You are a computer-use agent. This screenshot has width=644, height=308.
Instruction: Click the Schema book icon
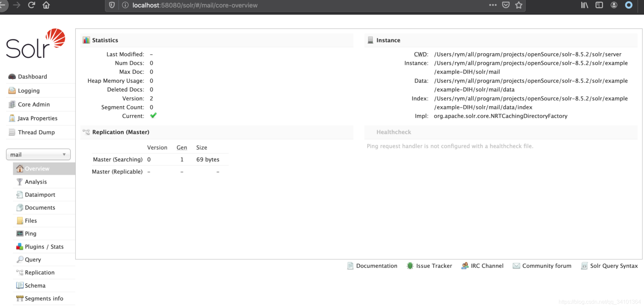click(x=20, y=285)
